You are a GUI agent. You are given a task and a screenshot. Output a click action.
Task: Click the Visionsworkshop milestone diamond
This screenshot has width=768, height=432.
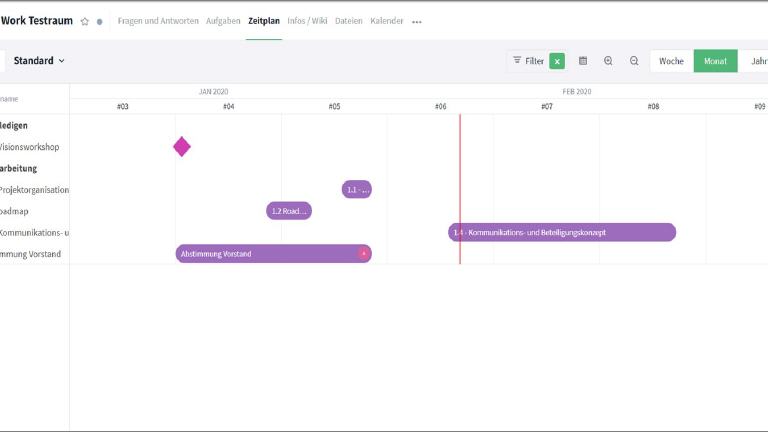tap(181, 147)
